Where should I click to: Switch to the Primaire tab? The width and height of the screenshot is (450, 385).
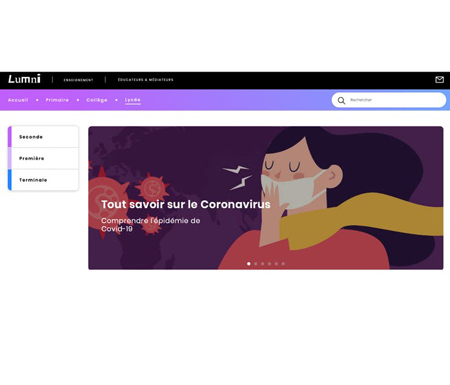click(x=57, y=100)
